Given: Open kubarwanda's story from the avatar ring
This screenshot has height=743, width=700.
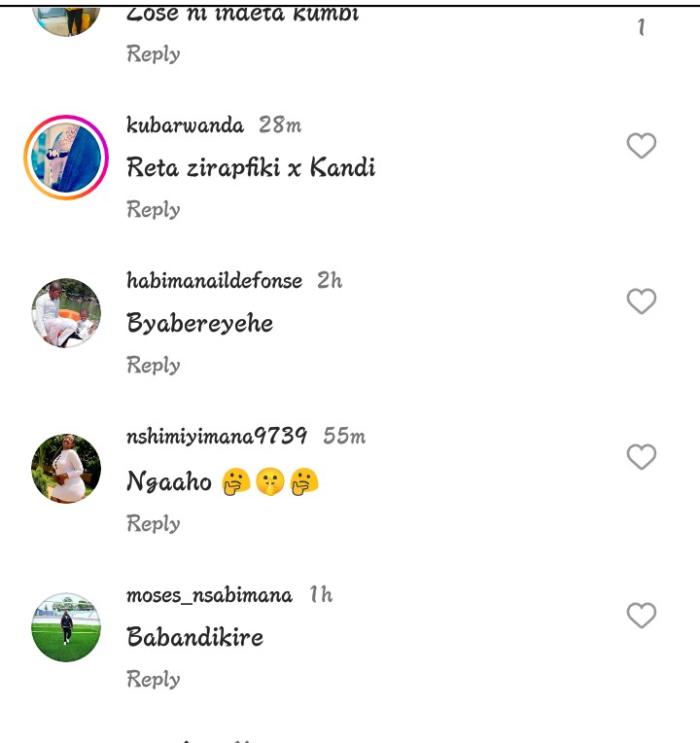Looking at the screenshot, I should [66, 158].
